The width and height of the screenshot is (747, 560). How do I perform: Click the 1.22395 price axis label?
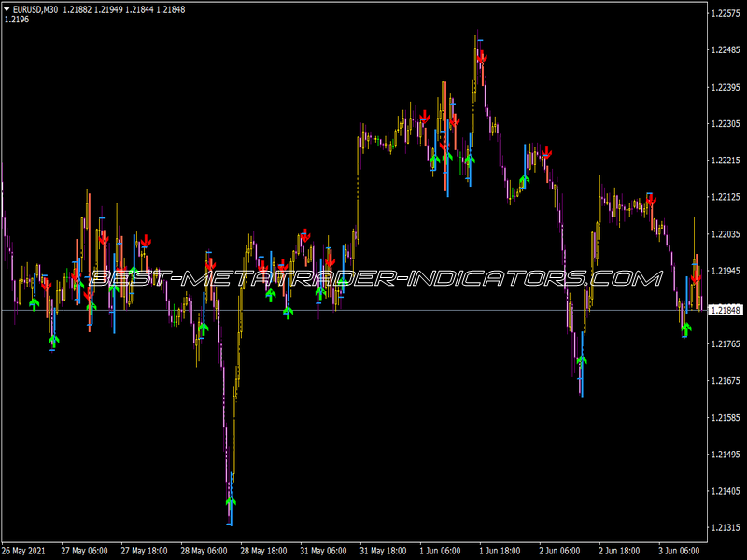726,87
